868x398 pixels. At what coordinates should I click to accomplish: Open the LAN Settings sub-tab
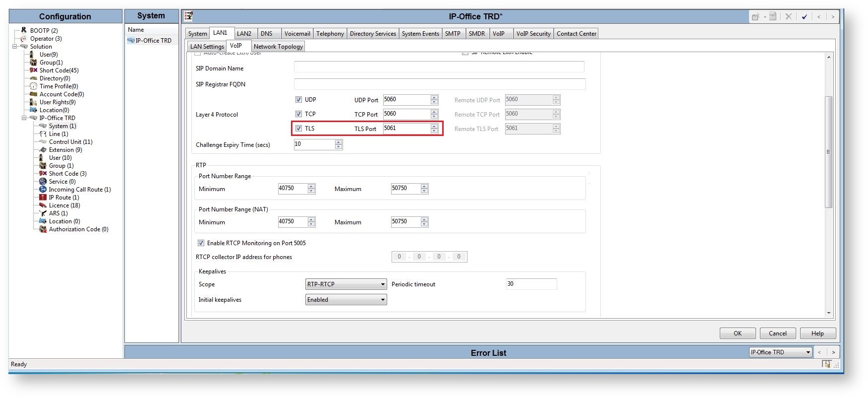point(207,46)
